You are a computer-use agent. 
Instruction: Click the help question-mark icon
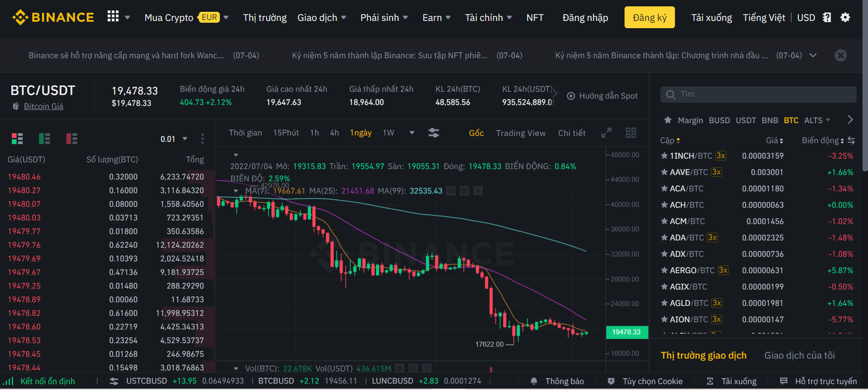tap(827, 17)
